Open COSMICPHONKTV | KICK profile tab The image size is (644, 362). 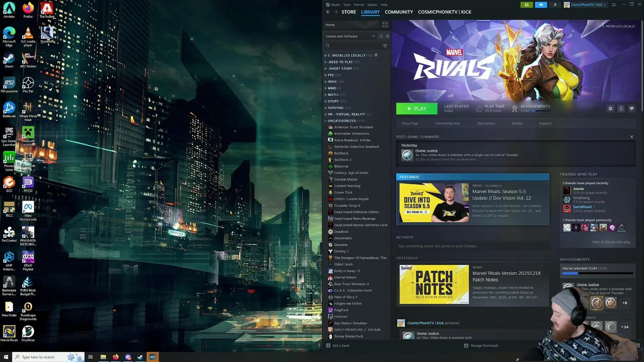[x=444, y=12]
